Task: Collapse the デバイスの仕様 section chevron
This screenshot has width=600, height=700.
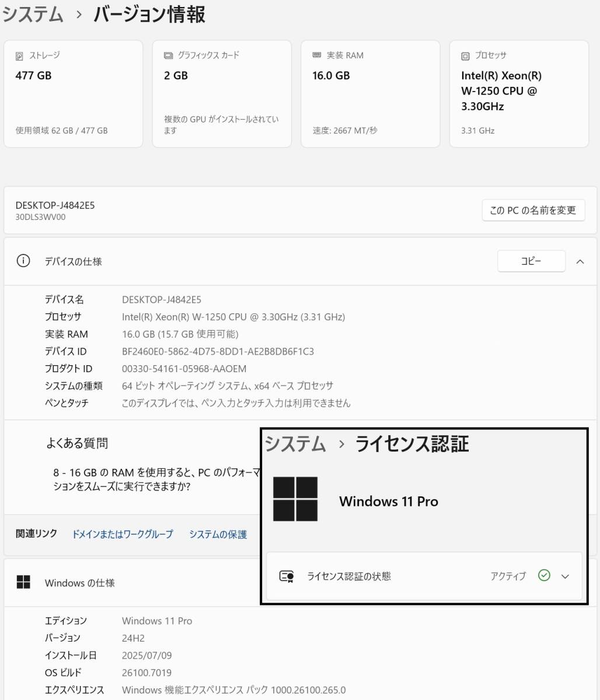Action: 580,261
